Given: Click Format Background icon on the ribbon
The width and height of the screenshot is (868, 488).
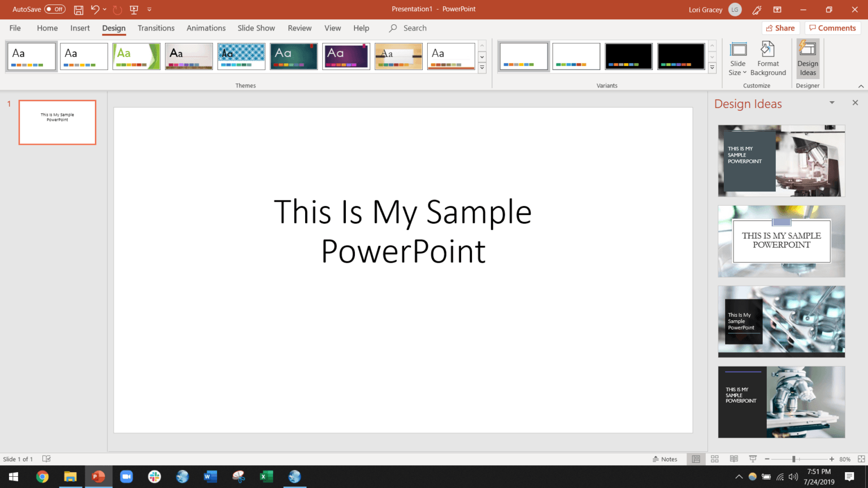Looking at the screenshot, I should (768, 59).
